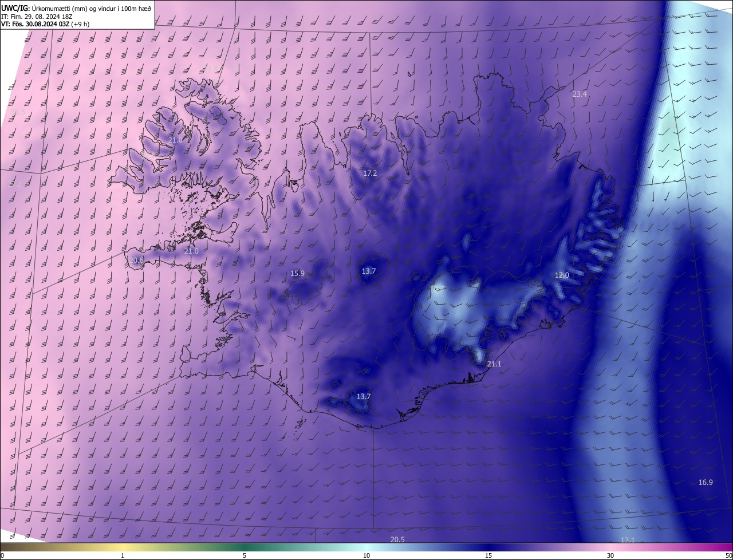This screenshot has width=733, height=560.
Task: Click the 15 tick on the color scale
Action: point(488,555)
